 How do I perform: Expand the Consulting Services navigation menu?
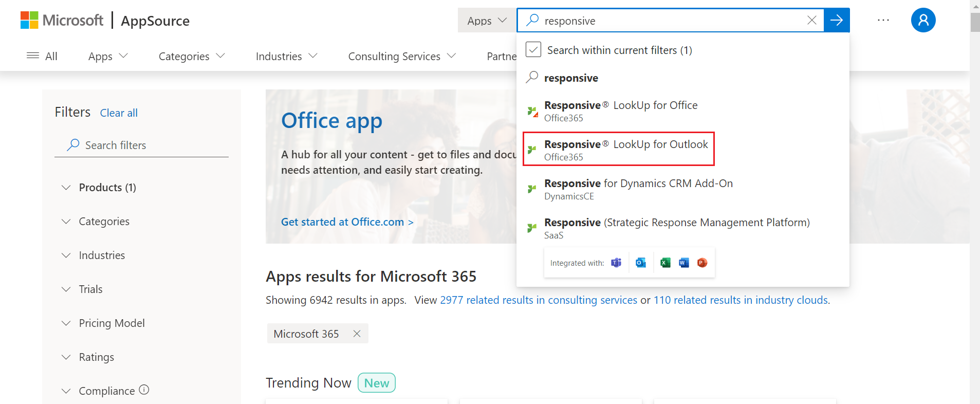(x=402, y=56)
